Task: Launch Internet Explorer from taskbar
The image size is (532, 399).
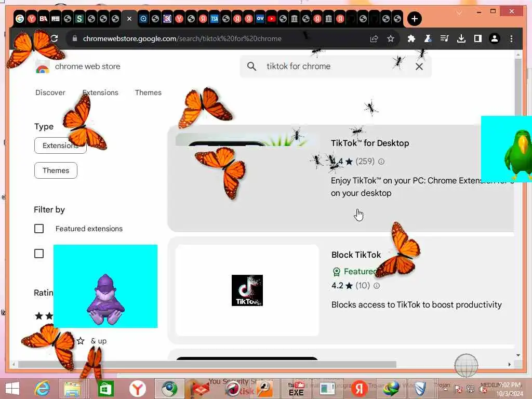Action: (43, 389)
